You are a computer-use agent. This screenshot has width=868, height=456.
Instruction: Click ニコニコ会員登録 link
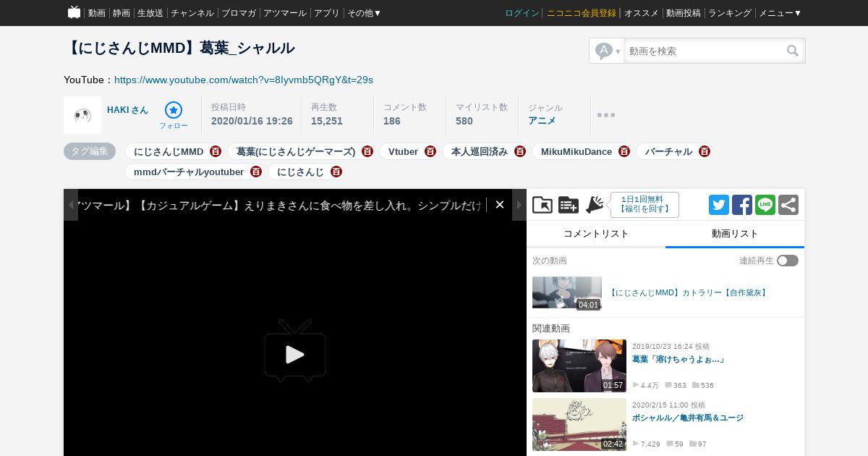582,13
